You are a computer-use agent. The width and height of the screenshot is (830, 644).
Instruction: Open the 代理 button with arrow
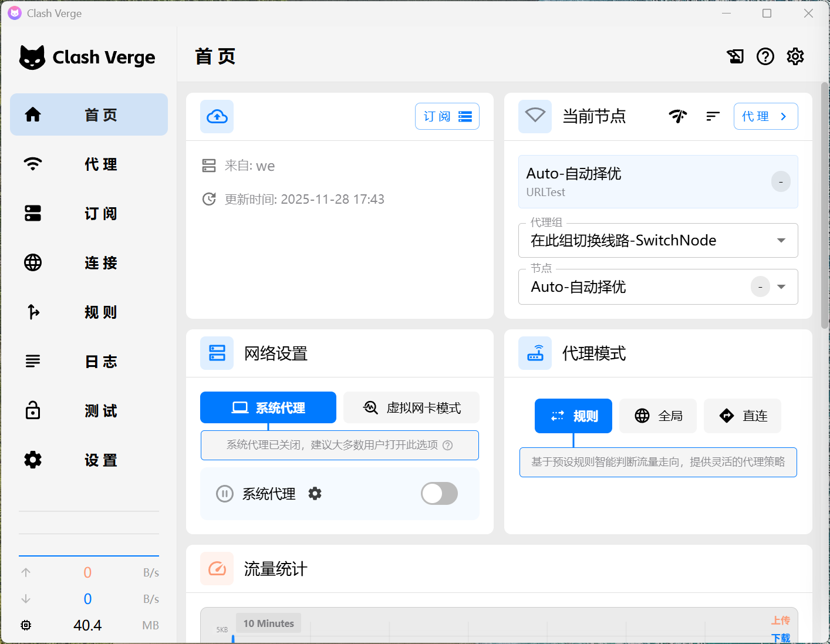(x=765, y=116)
